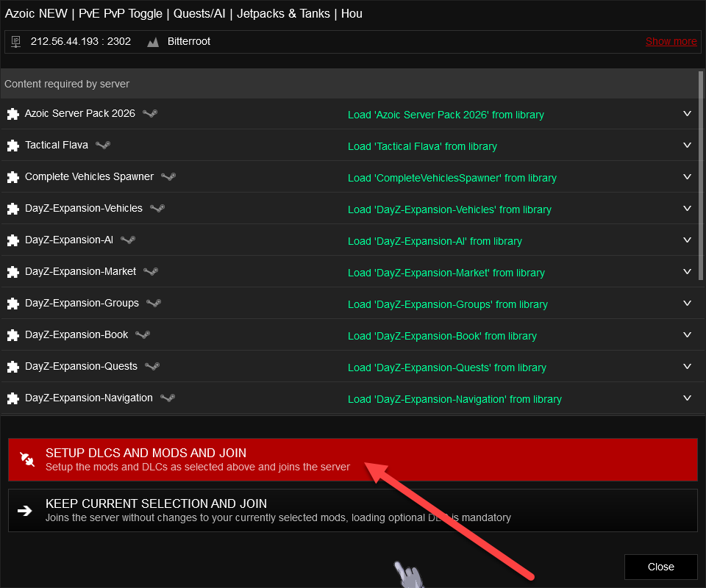The image size is (706, 588).
Task: Click puzzle icon beside DayZ-Expansion-Quests
Action: pos(13,367)
